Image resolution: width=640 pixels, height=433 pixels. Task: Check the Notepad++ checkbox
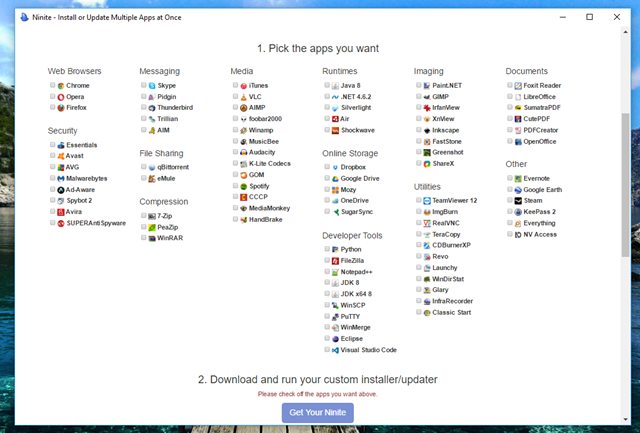327,271
